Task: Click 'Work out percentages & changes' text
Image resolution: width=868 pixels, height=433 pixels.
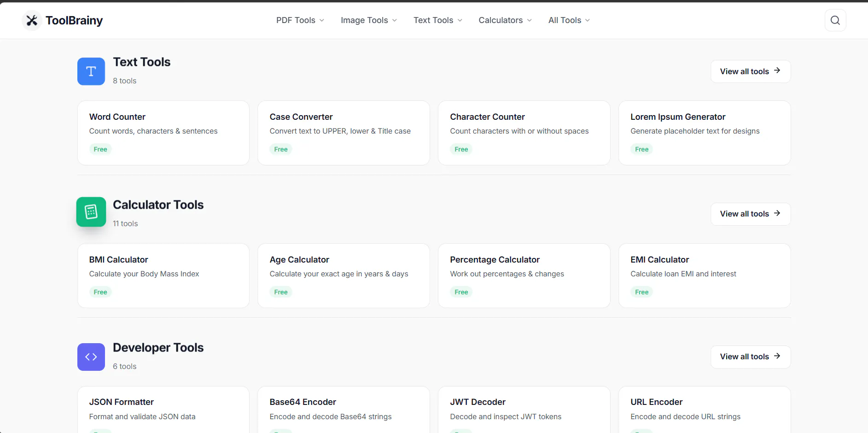Action: pos(507,274)
